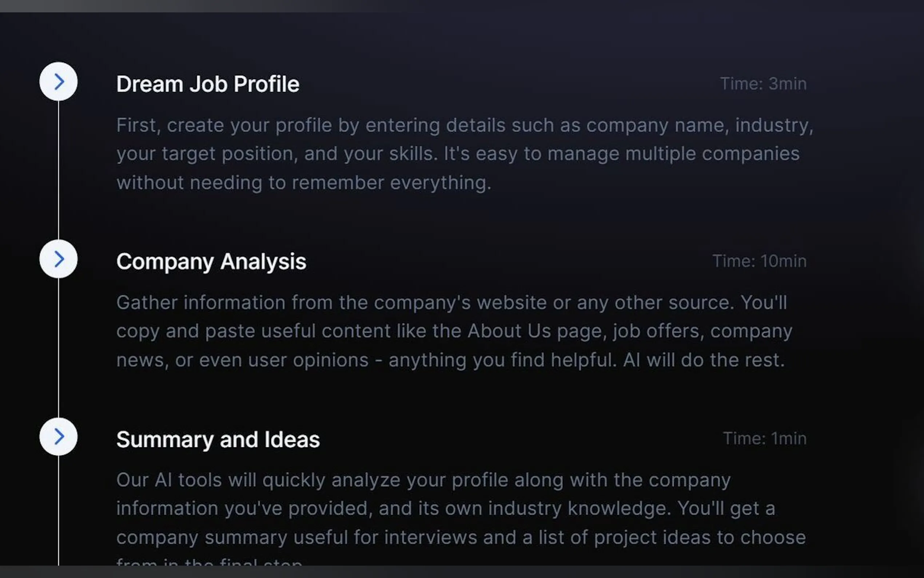Click timeline line between Company Analysis and Summary

point(59,348)
